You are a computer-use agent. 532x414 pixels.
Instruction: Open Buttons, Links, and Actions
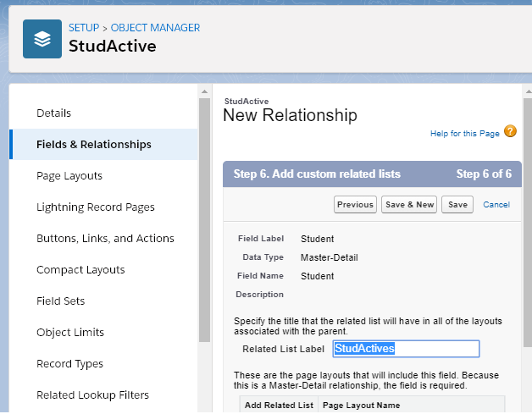tap(106, 239)
